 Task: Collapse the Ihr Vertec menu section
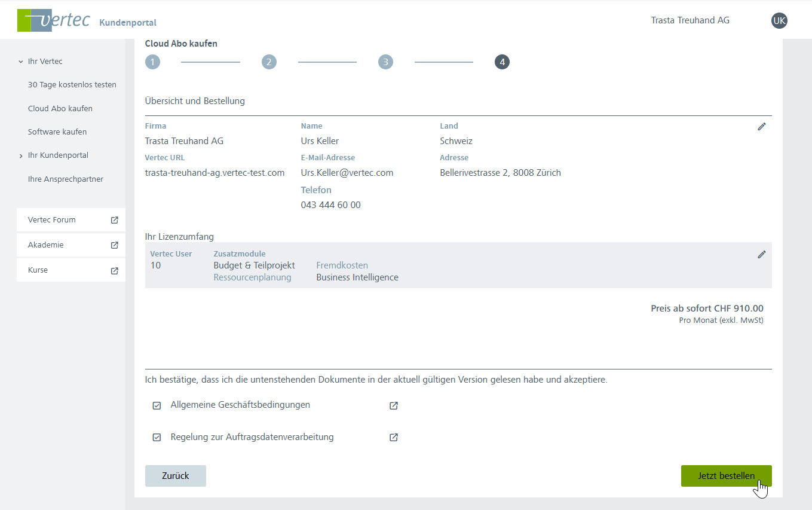(21, 62)
